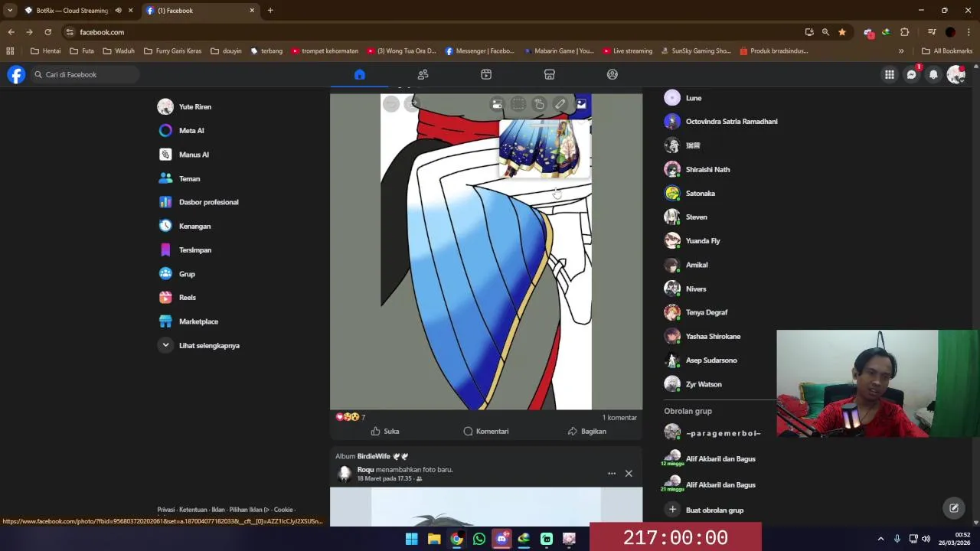
Task: Open ~paragemerboi~ group chat
Action: tap(723, 433)
